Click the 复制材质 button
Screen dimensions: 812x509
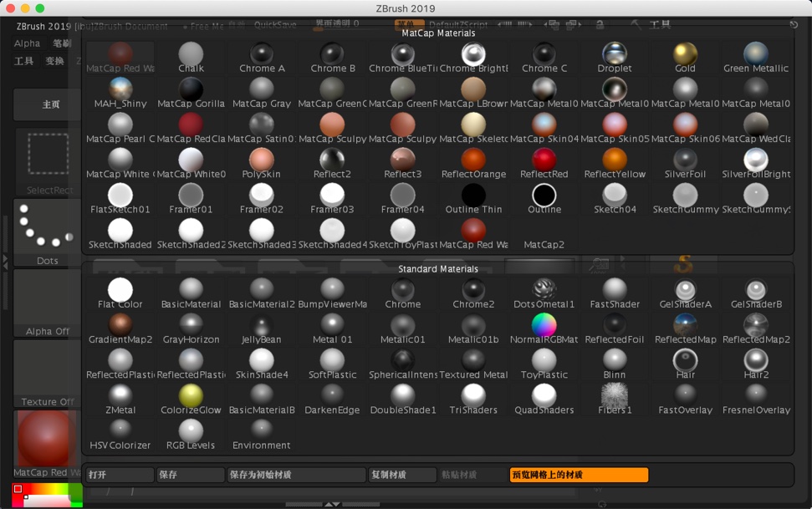coord(401,475)
